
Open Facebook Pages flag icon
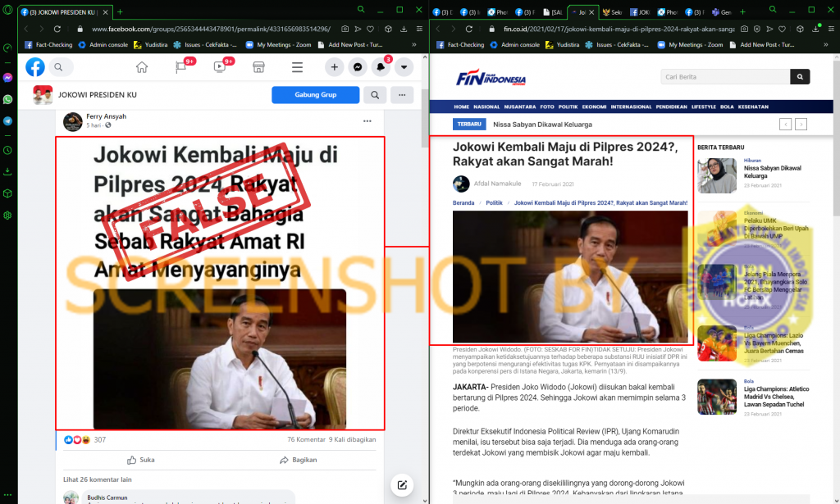[x=181, y=67]
